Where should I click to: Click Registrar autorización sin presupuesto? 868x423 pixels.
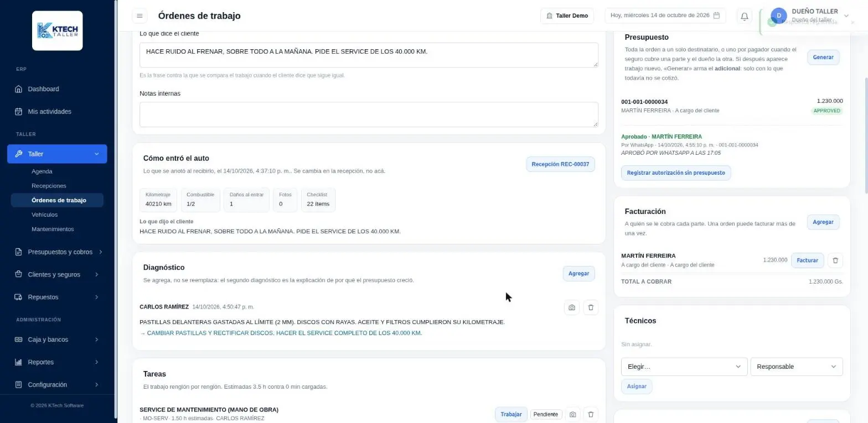point(676,173)
